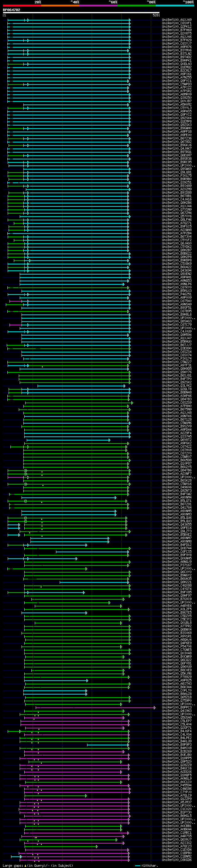
Task: Select hit label UniRef100_B9HPK1
Action: tap(177, 60)
